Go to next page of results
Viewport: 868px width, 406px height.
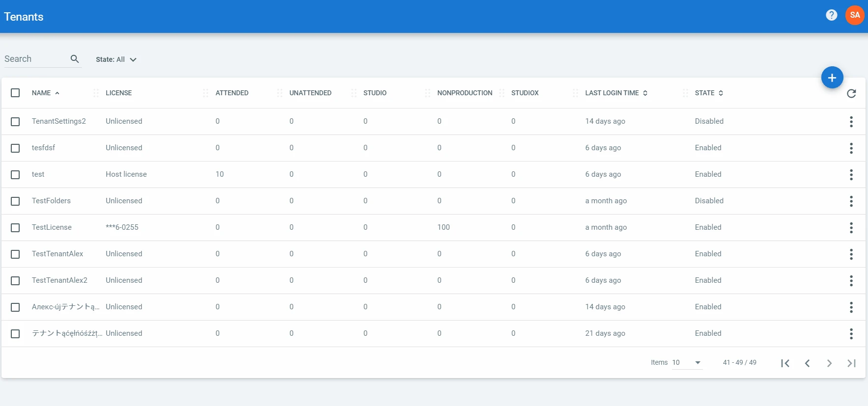(x=829, y=363)
